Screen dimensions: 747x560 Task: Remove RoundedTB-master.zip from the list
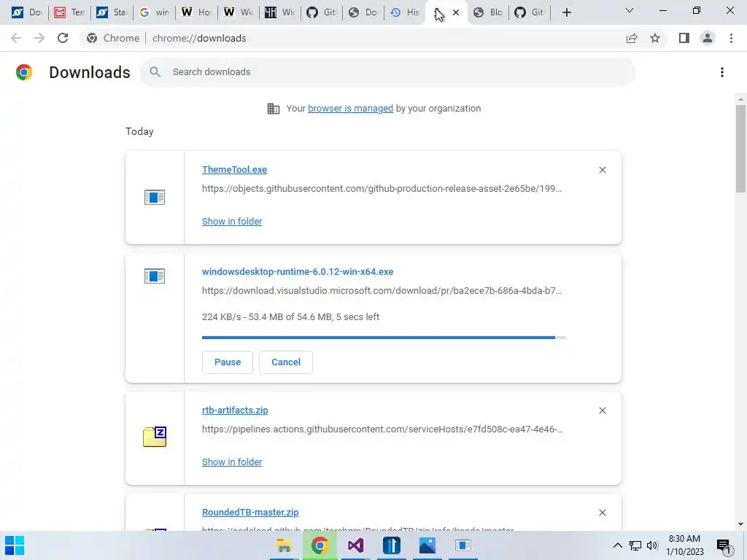pyautogui.click(x=602, y=513)
